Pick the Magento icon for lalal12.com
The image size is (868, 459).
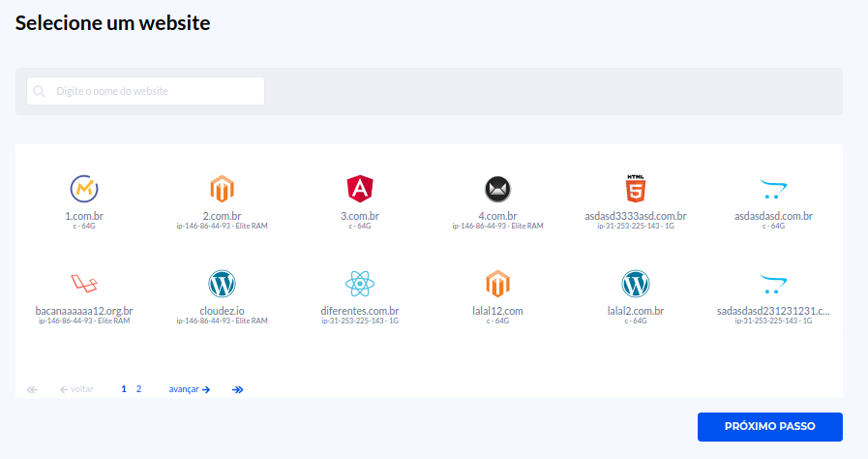497,283
